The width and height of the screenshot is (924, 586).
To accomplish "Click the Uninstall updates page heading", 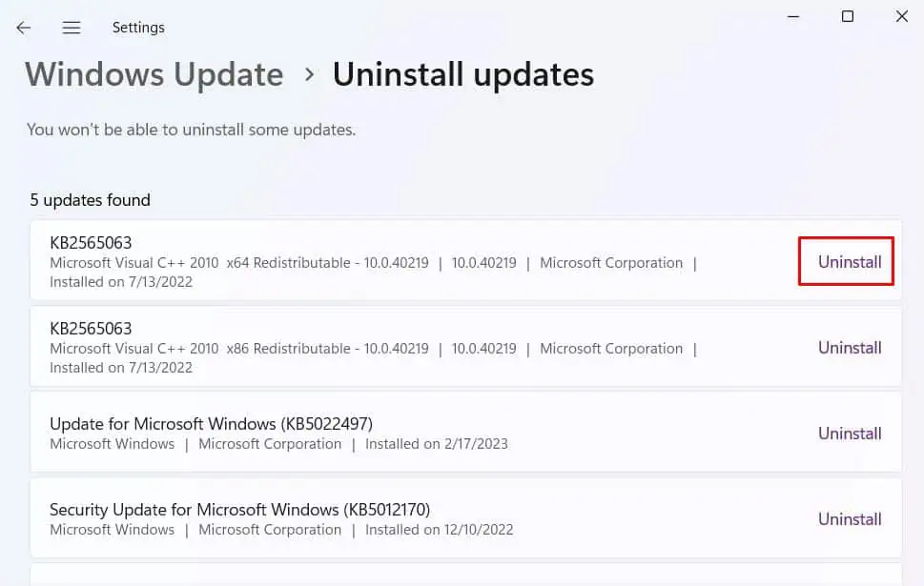I will pyautogui.click(x=463, y=73).
